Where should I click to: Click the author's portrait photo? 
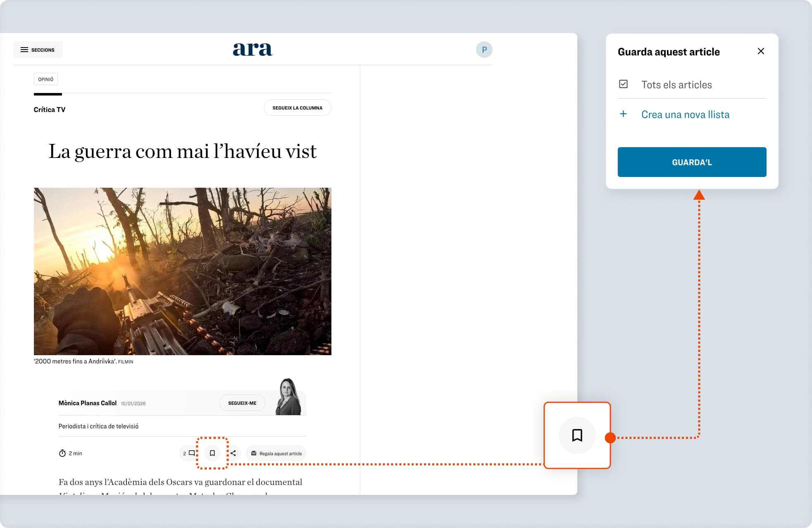point(288,397)
